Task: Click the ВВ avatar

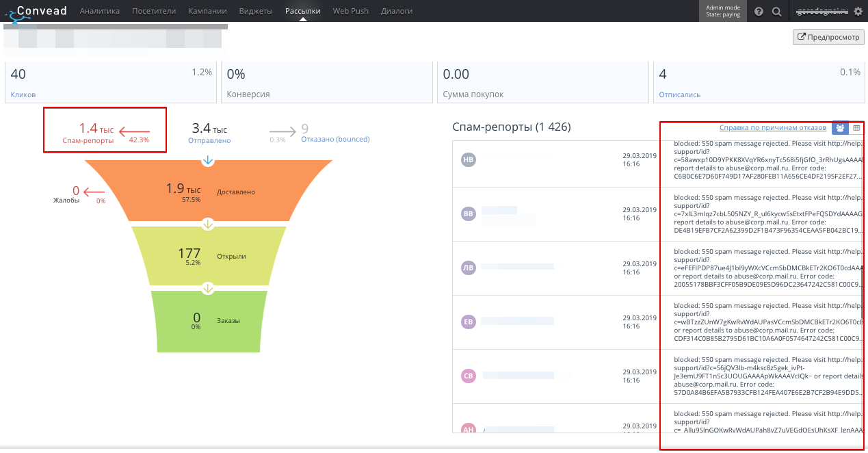Action: tap(469, 213)
